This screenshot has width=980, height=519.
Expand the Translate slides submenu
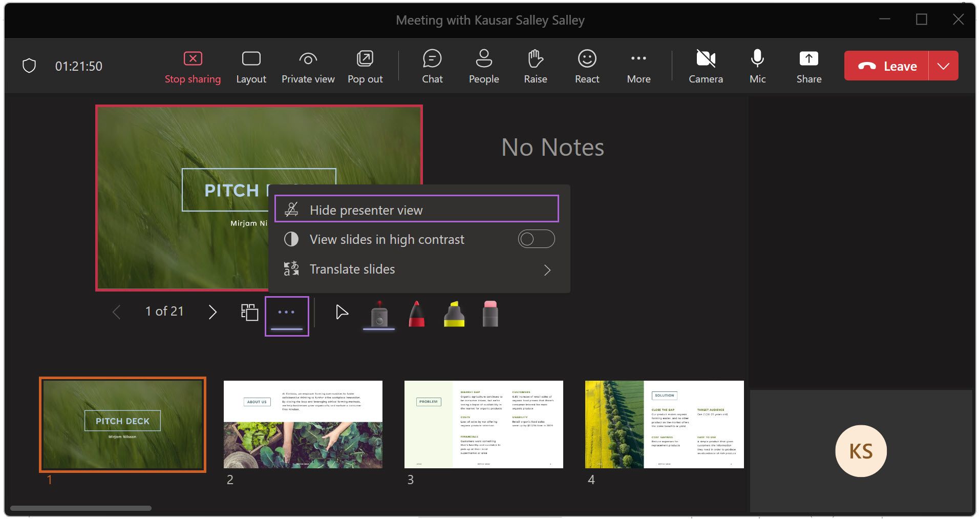pyautogui.click(x=547, y=269)
